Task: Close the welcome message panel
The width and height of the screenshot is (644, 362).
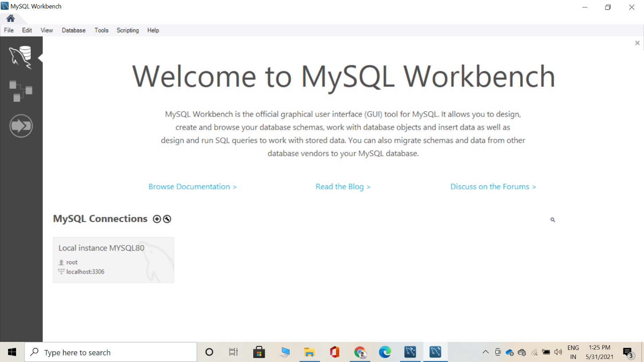Action: [637, 43]
